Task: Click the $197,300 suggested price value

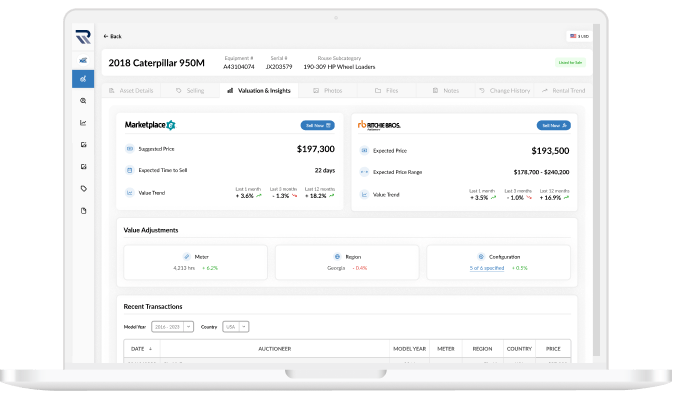Action: 316,149
